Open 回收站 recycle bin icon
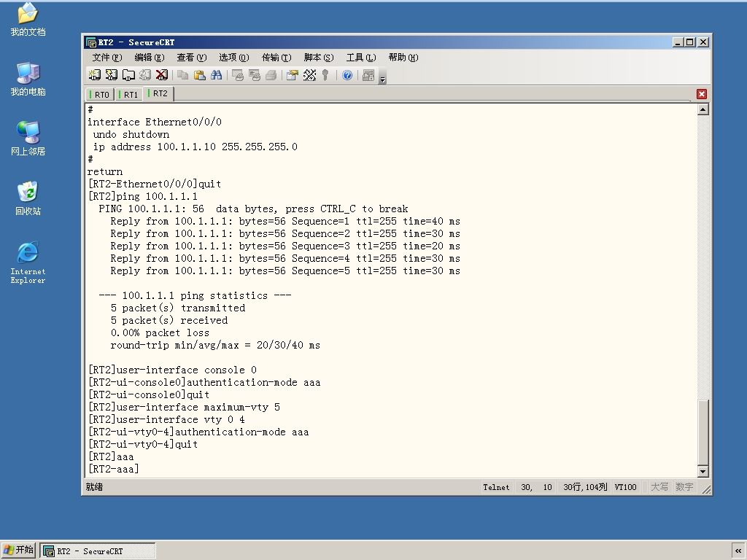The image size is (747, 560). [28, 198]
